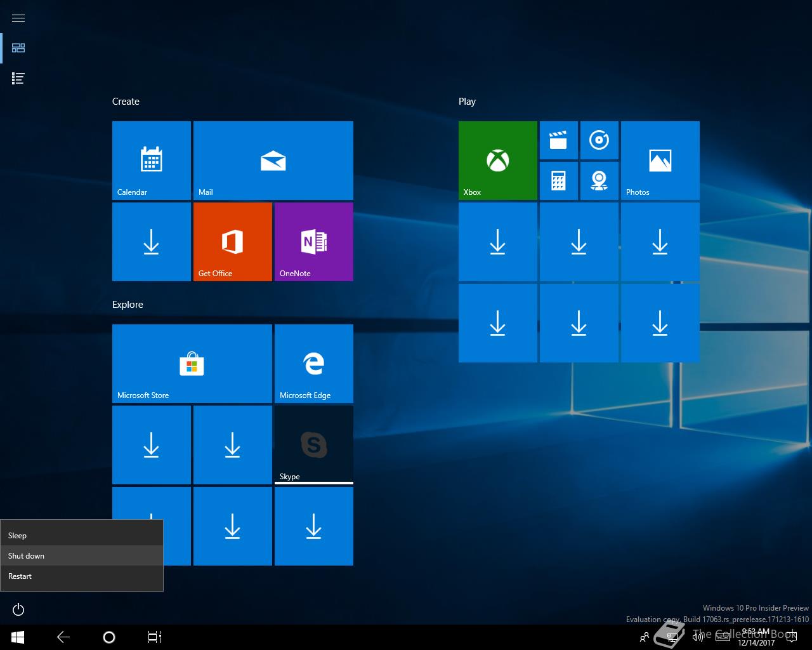Open Task View on the taskbar
The image size is (812, 650).
pos(155,637)
